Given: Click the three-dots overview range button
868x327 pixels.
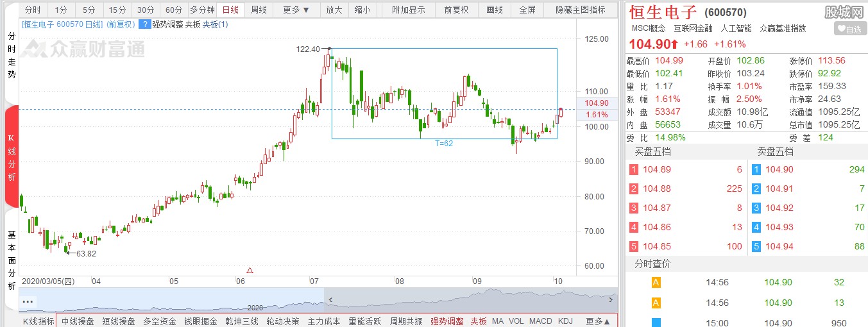Looking at the screenshot, I should (x=28, y=301).
